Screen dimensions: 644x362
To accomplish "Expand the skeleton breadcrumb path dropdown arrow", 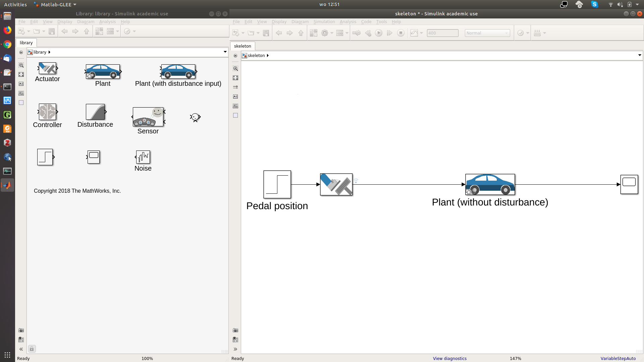I will pos(640,55).
